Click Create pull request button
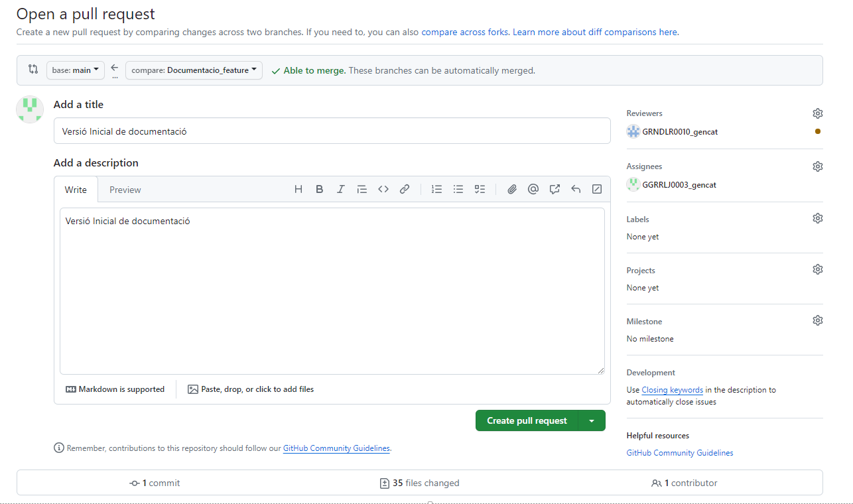853x504 pixels. [x=527, y=420]
